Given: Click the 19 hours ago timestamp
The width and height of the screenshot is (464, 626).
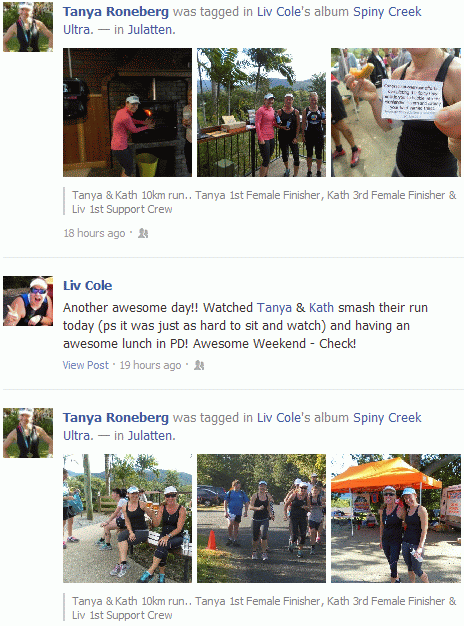Looking at the screenshot, I should [x=150, y=365].
